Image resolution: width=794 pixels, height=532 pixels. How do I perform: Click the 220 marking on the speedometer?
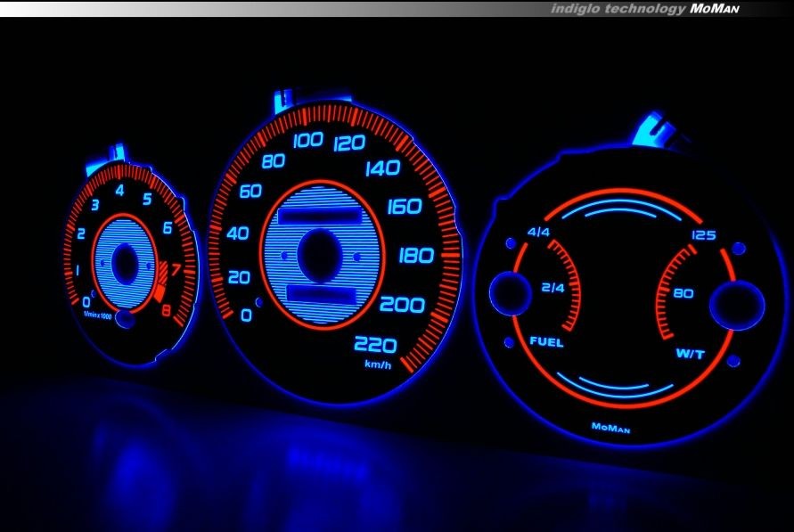[375, 344]
